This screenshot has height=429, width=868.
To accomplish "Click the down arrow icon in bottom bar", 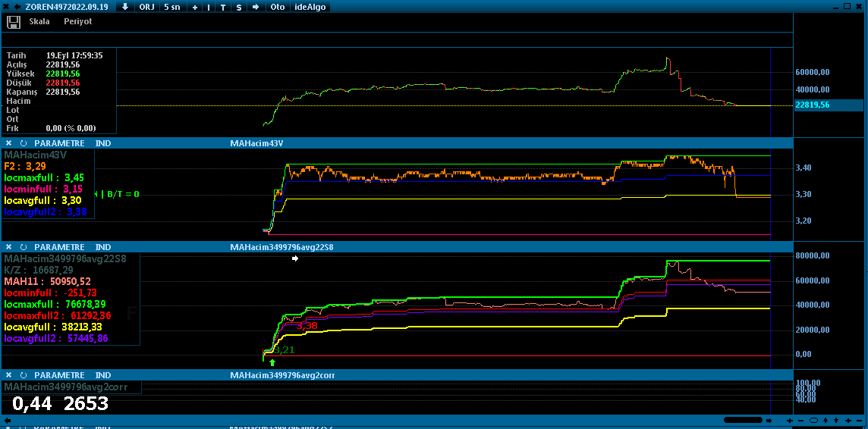I will coord(836,421).
